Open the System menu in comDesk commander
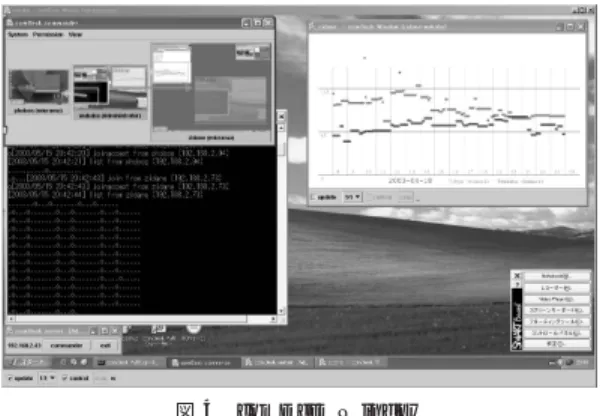Viewport: 600px width, 416px height. pos(18,34)
